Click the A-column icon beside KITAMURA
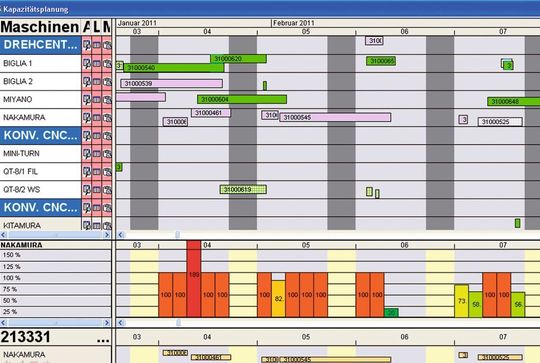The image size is (540, 363). pos(86,226)
